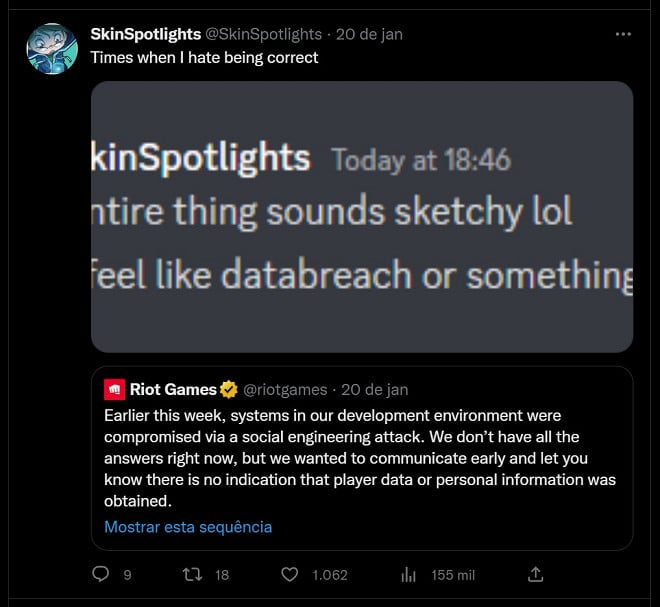
Task: Click the @SkinSpotlights handle
Action: click(265, 34)
